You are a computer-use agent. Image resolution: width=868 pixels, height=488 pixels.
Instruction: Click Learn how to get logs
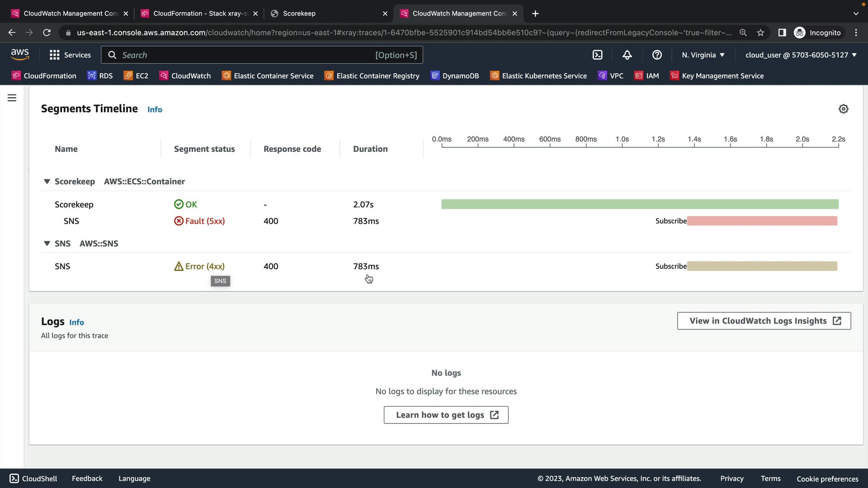tap(446, 415)
